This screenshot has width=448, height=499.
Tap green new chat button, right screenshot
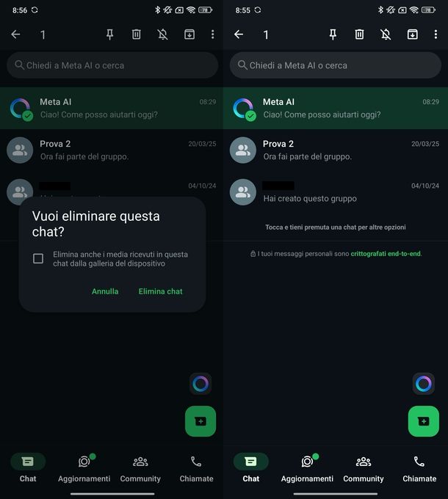(x=424, y=421)
